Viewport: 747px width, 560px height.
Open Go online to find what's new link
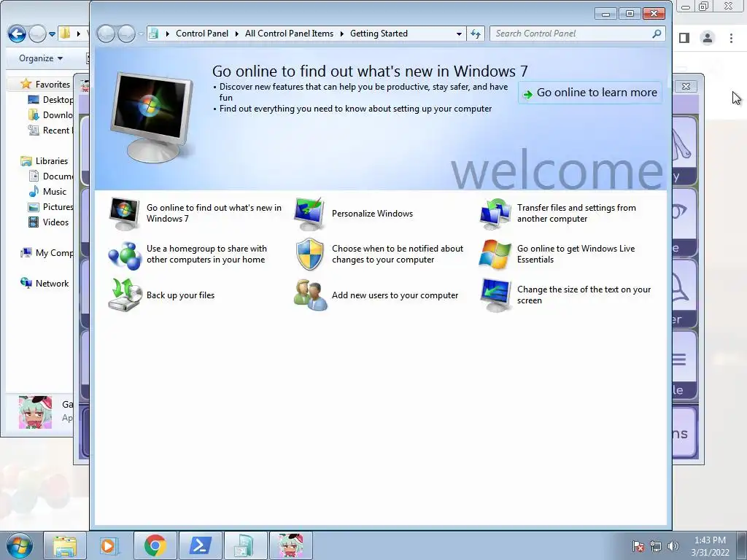point(214,213)
